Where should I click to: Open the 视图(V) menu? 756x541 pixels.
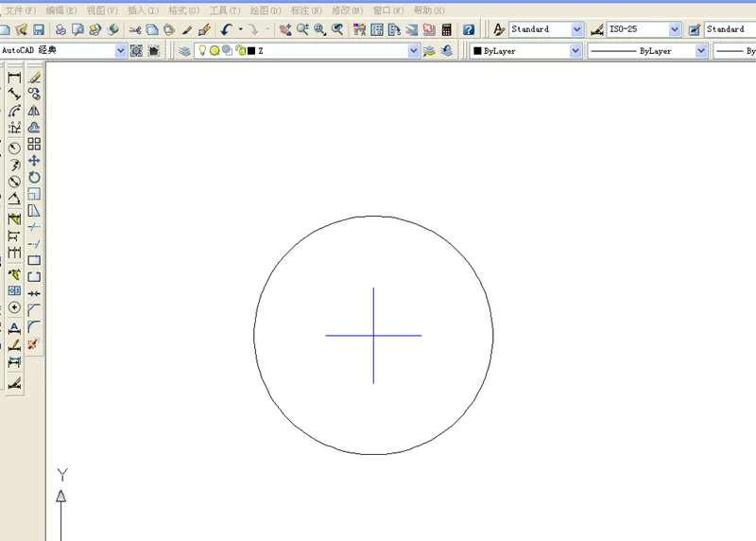click(102, 10)
